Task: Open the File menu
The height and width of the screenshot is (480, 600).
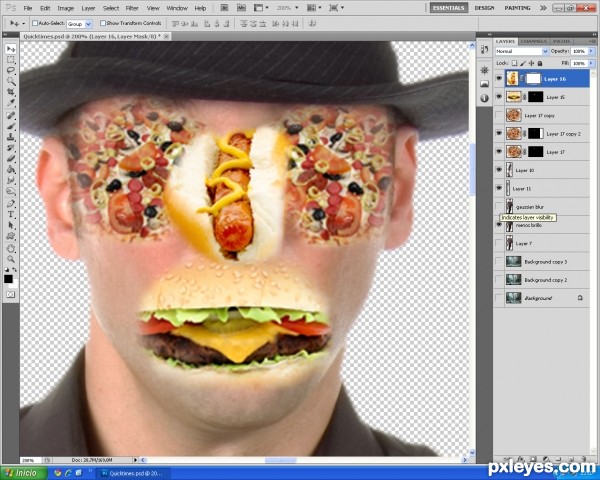Action: (28, 8)
